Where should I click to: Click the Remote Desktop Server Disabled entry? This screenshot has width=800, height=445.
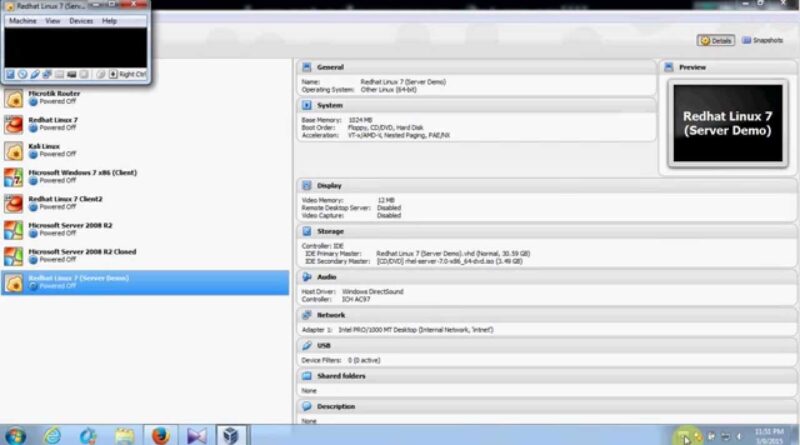pos(351,208)
